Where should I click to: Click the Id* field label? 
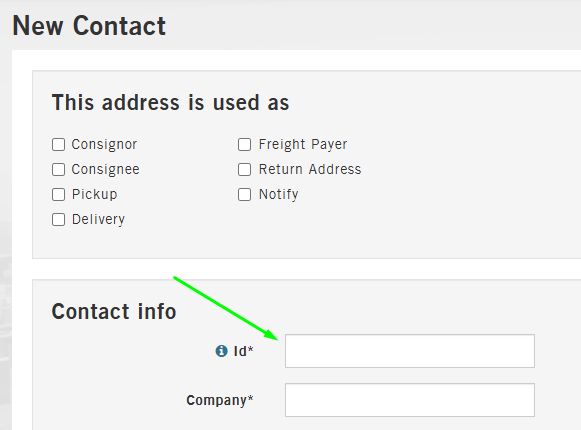point(243,351)
